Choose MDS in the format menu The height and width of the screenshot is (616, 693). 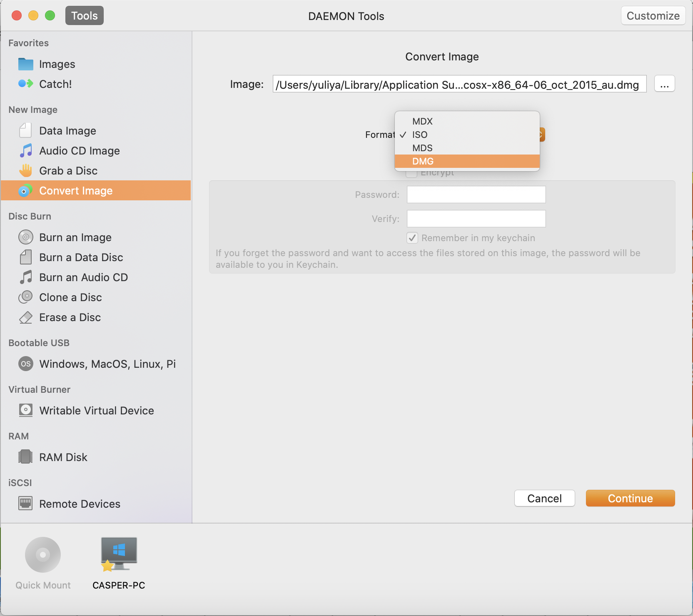coord(467,148)
